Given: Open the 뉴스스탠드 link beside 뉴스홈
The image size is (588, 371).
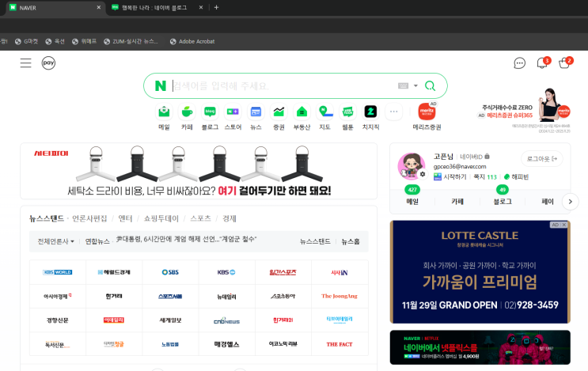Looking at the screenshot, I should tap(315, 241).
